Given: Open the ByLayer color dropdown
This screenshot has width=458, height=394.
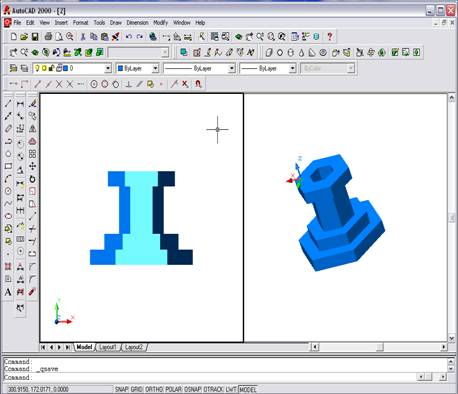Looking at the screenshot, I should tap(155, 69).
